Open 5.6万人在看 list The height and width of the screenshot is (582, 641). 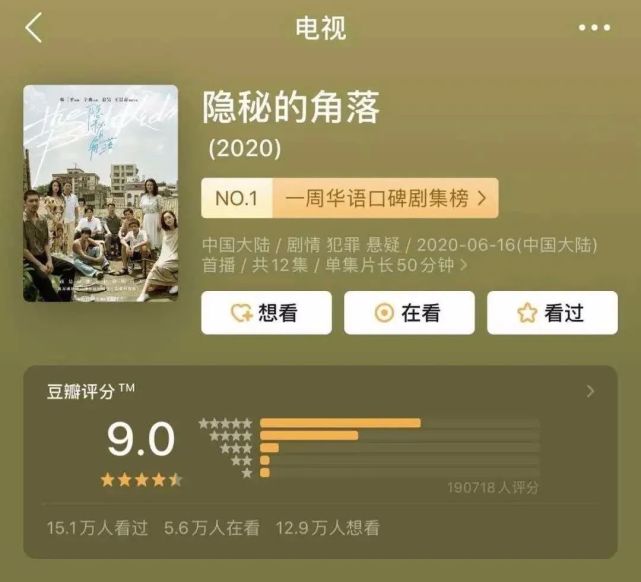pos(212,528)
